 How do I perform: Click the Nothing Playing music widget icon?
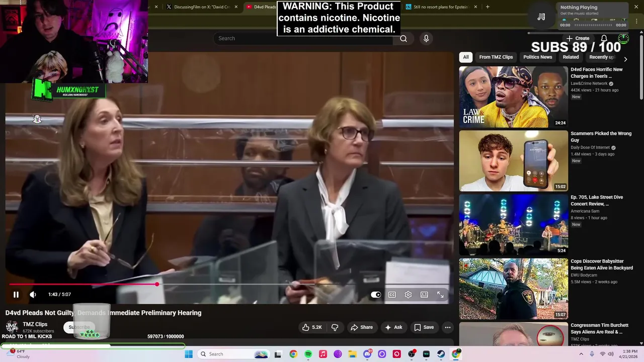click(x=541, y=17)
